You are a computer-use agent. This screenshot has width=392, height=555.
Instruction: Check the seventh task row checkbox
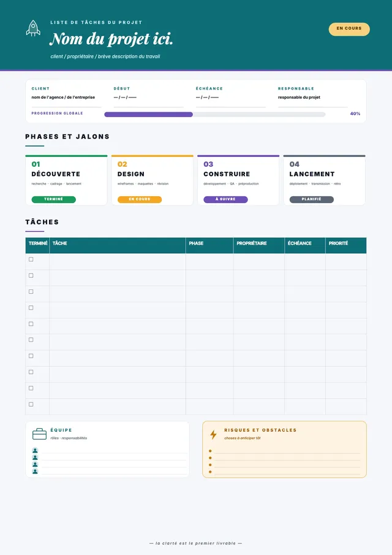pos(31,356)
